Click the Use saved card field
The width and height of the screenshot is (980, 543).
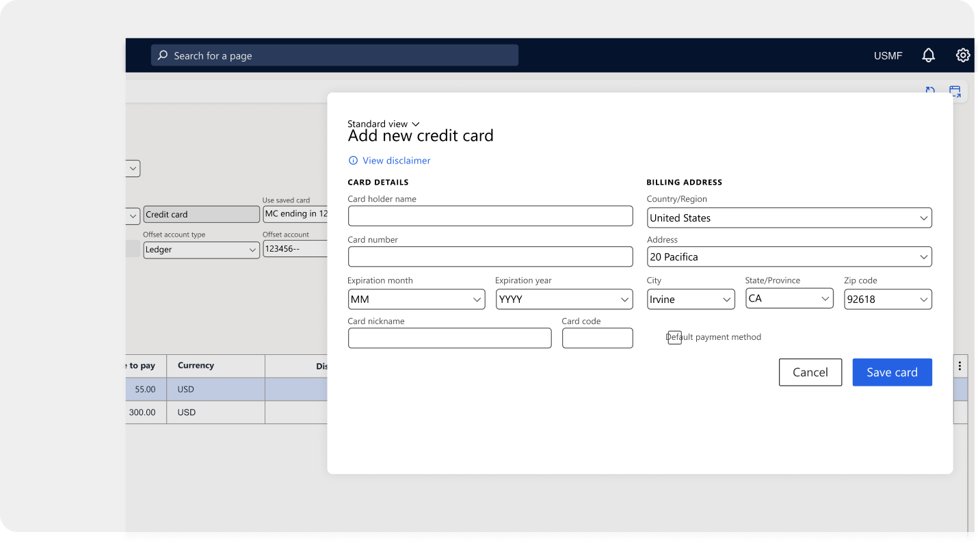(295, 214)
